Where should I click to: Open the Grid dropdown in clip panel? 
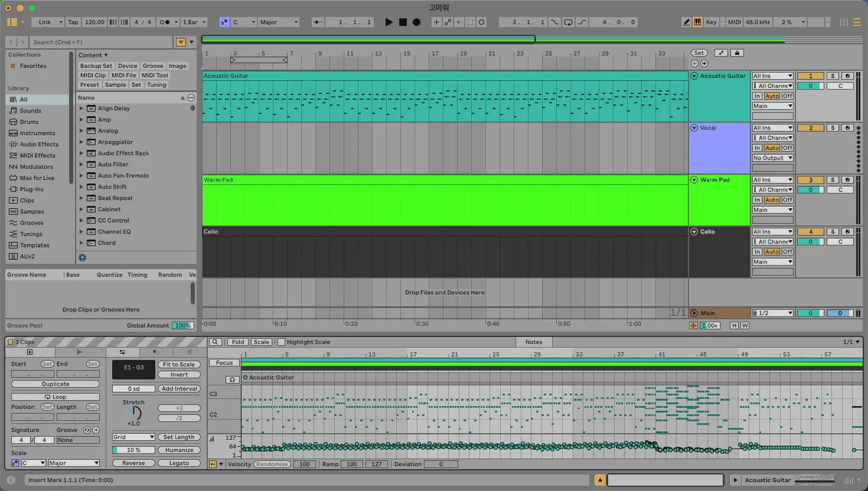[x=133, y=437]
